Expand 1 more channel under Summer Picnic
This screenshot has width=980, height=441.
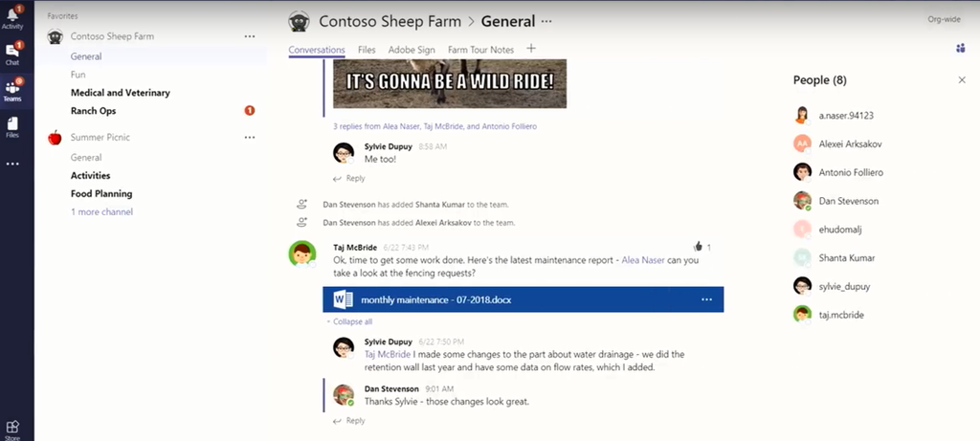point(101,211)
